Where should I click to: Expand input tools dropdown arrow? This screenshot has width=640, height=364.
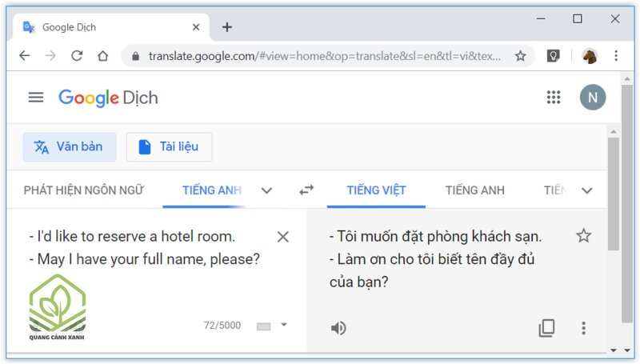284,325
